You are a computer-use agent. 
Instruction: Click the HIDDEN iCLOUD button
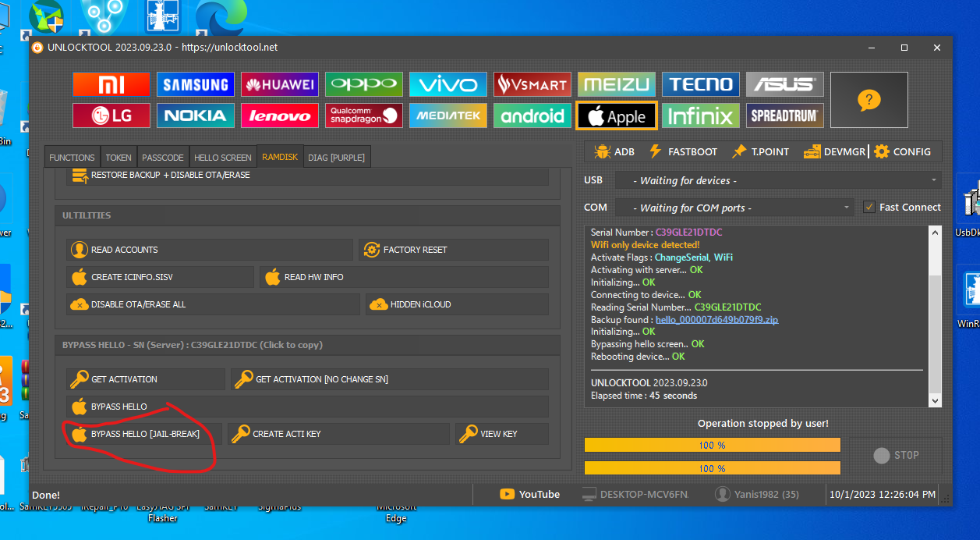pyautogui.click(x=457, y=304)
